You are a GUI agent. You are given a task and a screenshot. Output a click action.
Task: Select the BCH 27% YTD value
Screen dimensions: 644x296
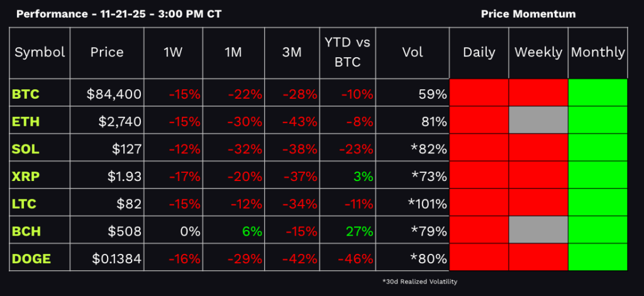pyautogui.click(x=360, y=231)
